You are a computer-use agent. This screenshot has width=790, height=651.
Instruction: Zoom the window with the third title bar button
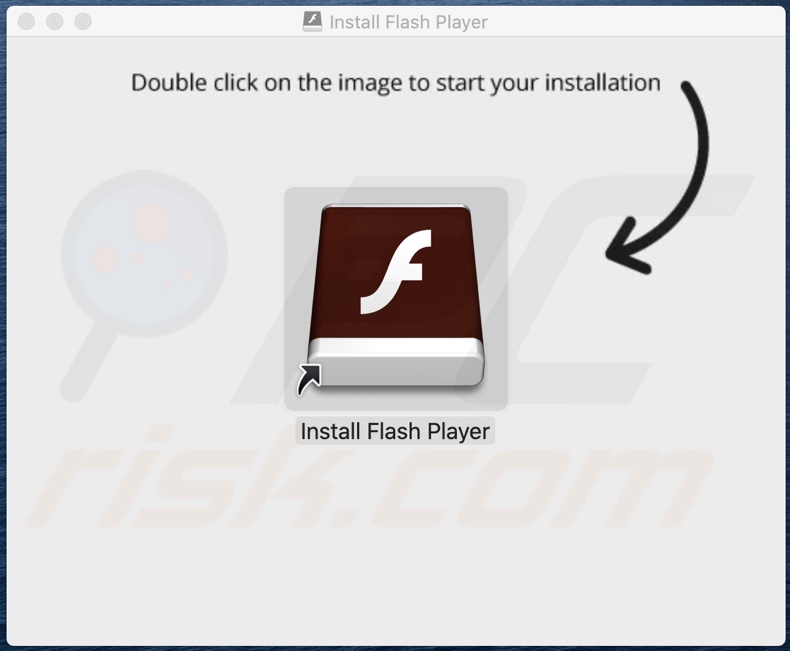(83, 22)
